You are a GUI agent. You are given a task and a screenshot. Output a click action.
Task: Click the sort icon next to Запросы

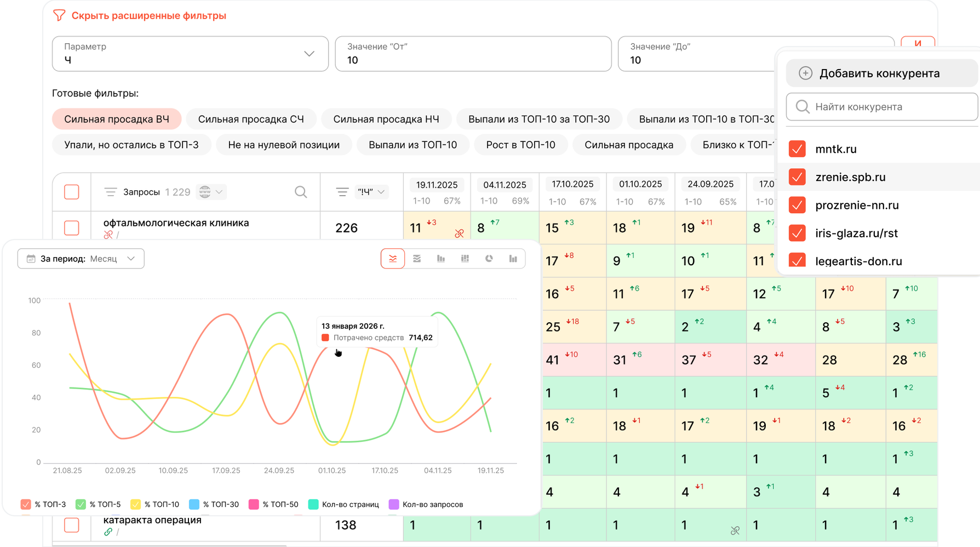pos(110,192)
